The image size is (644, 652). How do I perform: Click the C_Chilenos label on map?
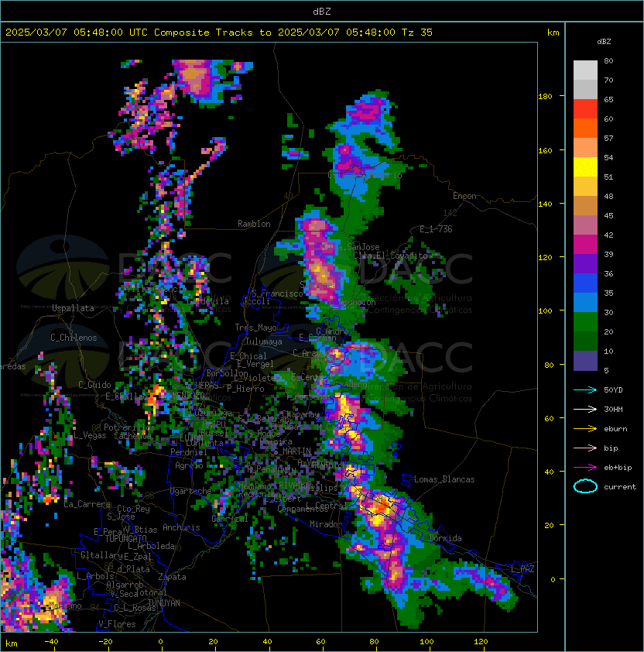tap(74, 338)
